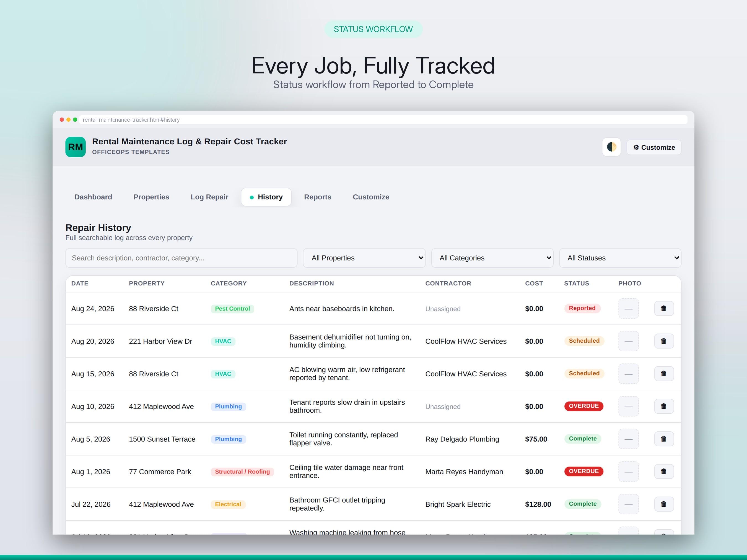The image size is (747, 560).
Task: Toggle the dark mode theme button
Action: pyautogui.click(x=611, y=147)
